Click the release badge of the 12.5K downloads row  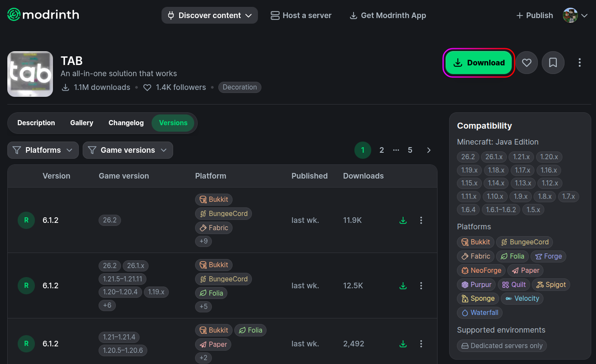26,286
